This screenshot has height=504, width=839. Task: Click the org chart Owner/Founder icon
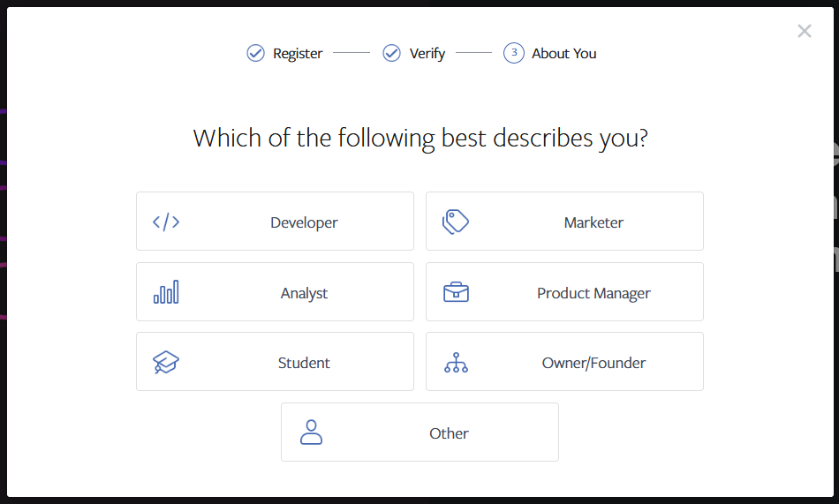point(456,362)
